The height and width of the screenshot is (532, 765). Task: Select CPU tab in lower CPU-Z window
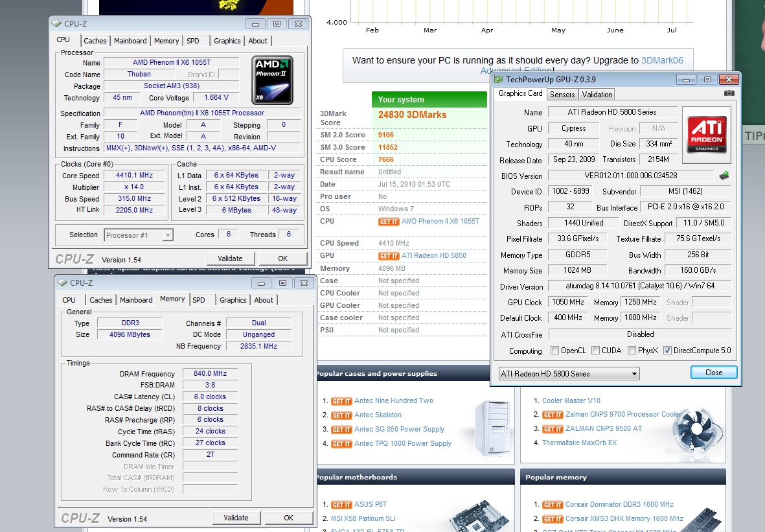click(x=69, y=300)
